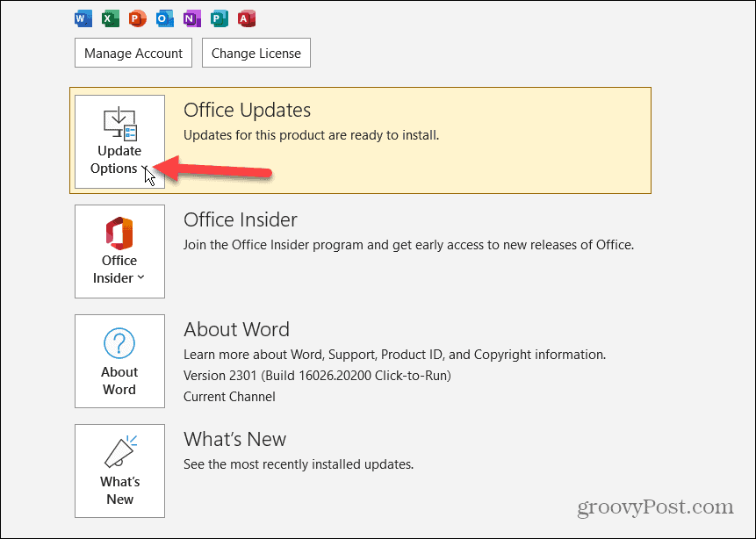The height and width of the screenshot is (539, 756).
Task: Click the Office Insider heading text
Action: (x=240, y=219)
